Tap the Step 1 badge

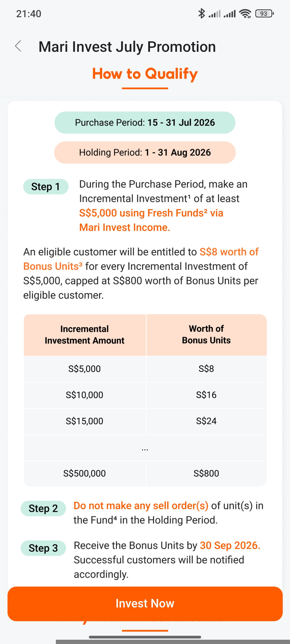46,186
